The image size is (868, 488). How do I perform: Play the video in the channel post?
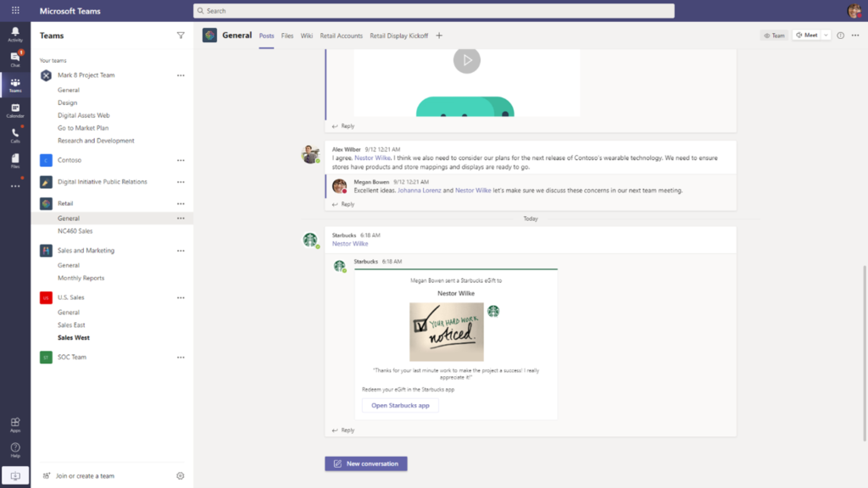[x=466, y=60]
